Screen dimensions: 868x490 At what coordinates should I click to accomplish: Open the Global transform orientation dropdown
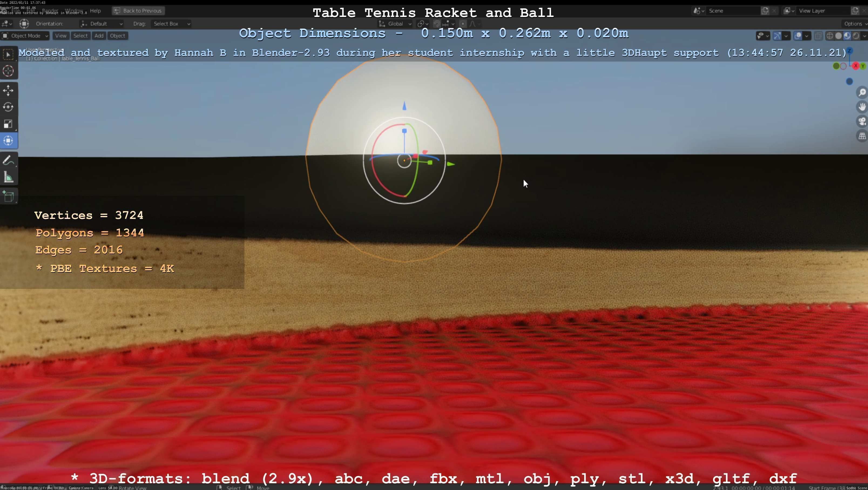(x=395, y=23)
